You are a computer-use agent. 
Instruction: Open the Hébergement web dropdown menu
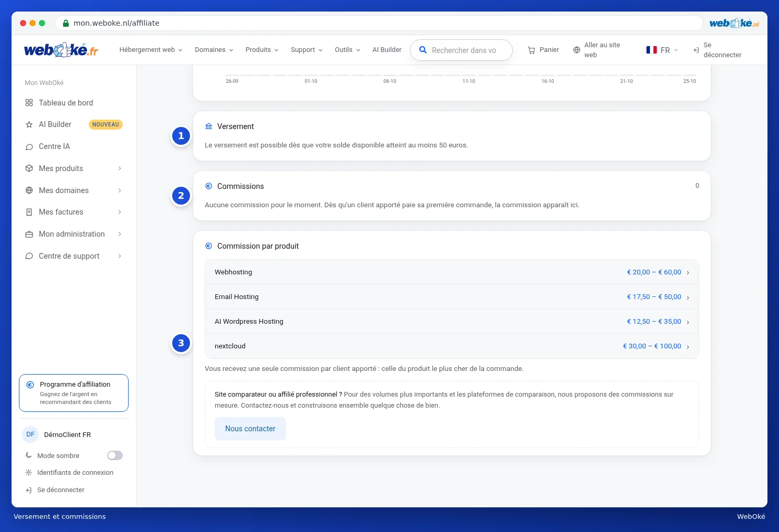click(151, 50)
